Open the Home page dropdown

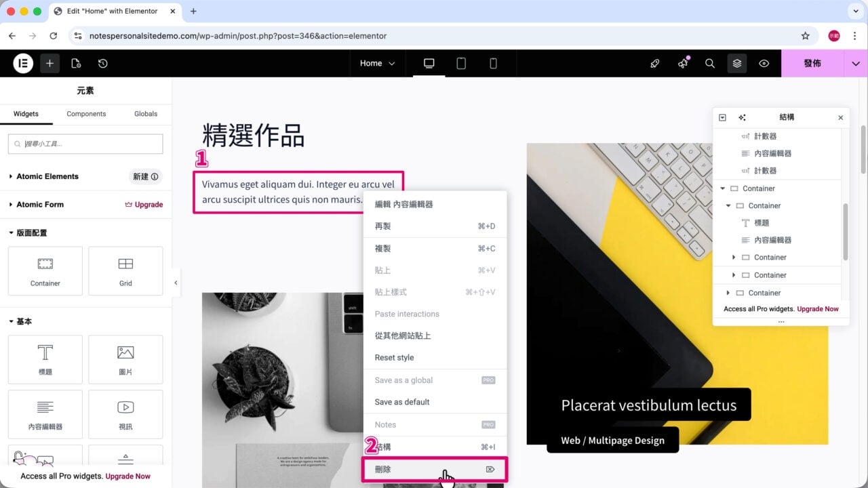tap(377, 63)
